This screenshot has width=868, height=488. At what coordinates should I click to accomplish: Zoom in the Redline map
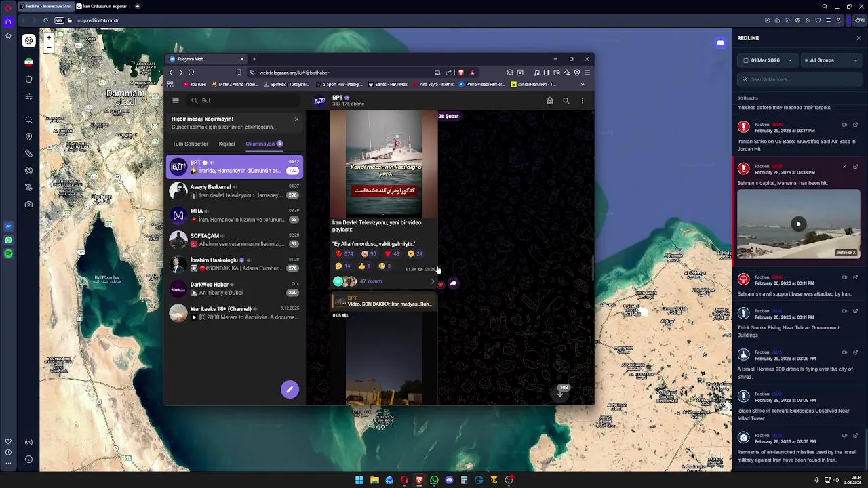tap(49, 38)
